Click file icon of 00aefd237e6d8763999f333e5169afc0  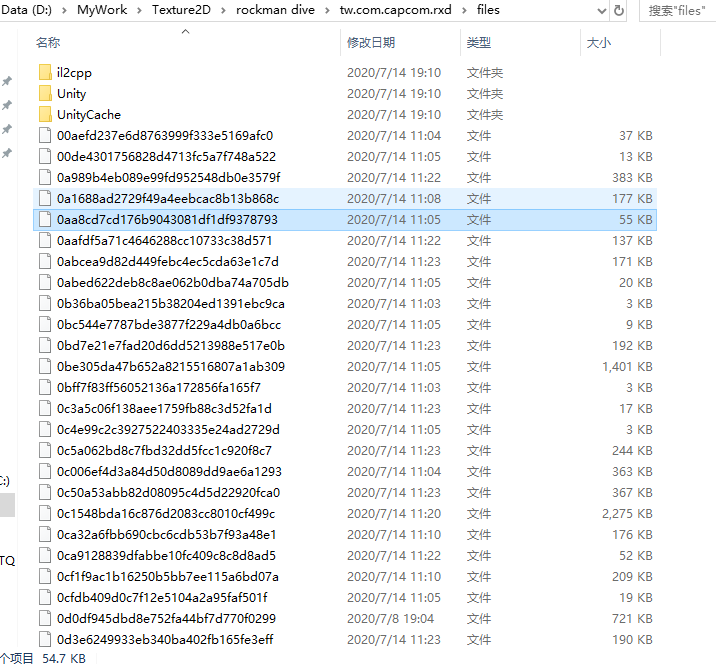(x=45, y=135)
